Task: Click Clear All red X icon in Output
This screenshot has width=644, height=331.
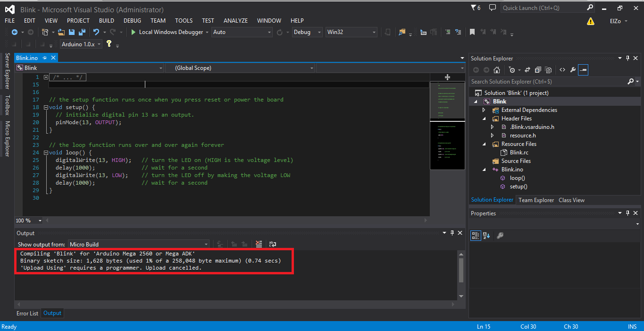Action: [259, 244]
